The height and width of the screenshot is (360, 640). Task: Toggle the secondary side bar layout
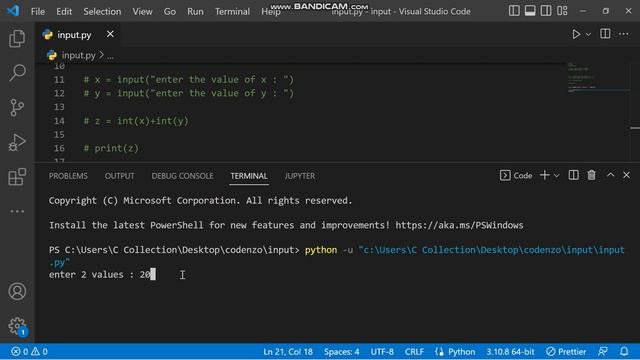546,11
